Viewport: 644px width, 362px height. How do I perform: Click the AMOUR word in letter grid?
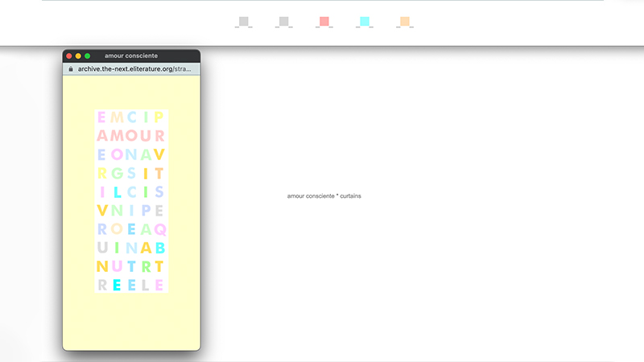click(131, 135)
